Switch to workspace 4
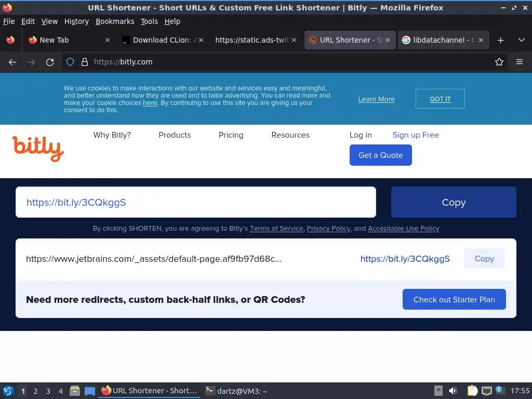The height and width of the screenshot is (399, 532). [61, 391]
